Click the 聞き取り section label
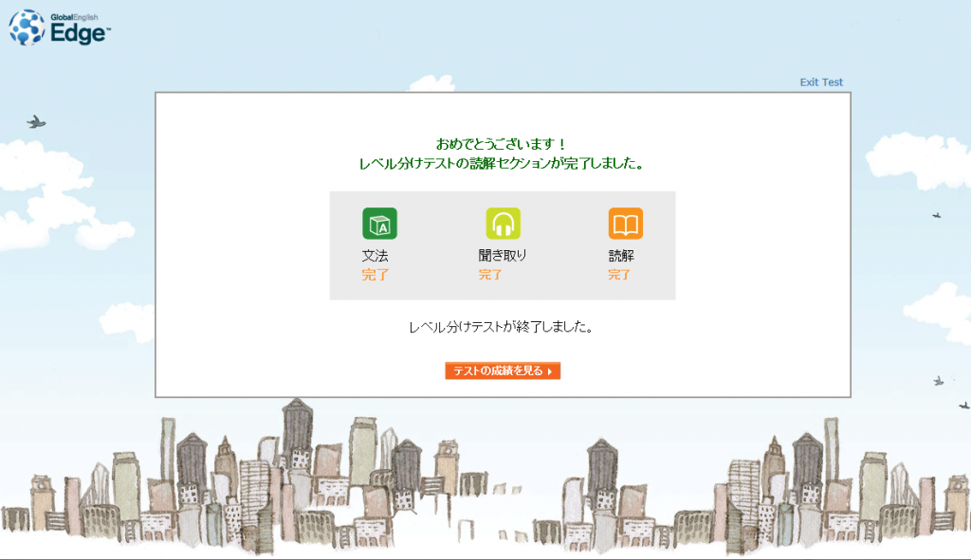This screenshot has height=560, width=971. [x=503, y=256]
